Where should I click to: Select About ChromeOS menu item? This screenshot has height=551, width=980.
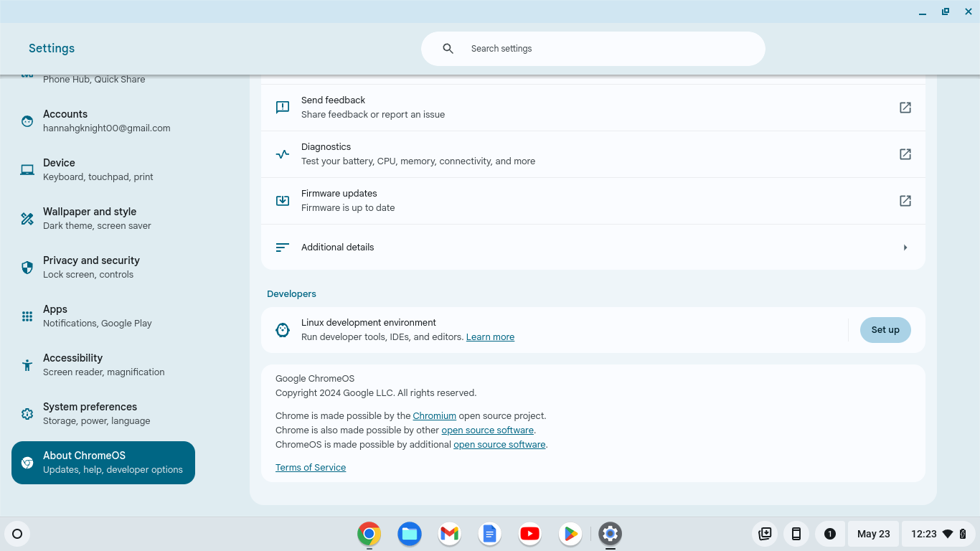pyautogui.click(x=103, y=463)
